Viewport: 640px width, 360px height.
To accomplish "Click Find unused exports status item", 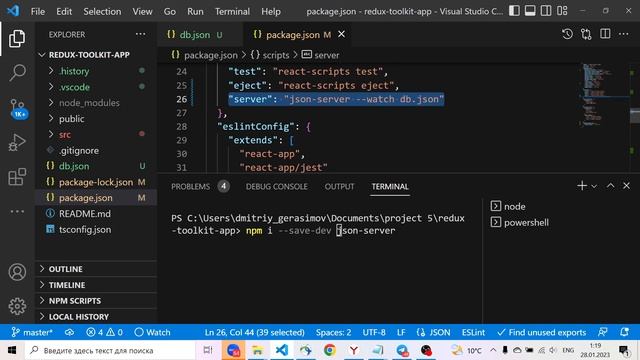I will tap(541, 332).
